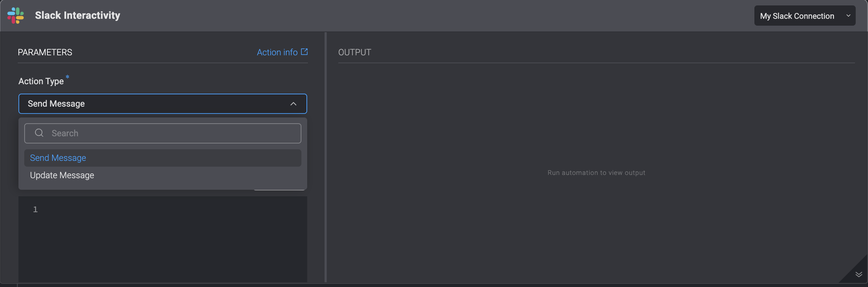Click the Slack logo icon
Image resolution: width=868 pixels, height=287 pixels.
click(16, 16)
